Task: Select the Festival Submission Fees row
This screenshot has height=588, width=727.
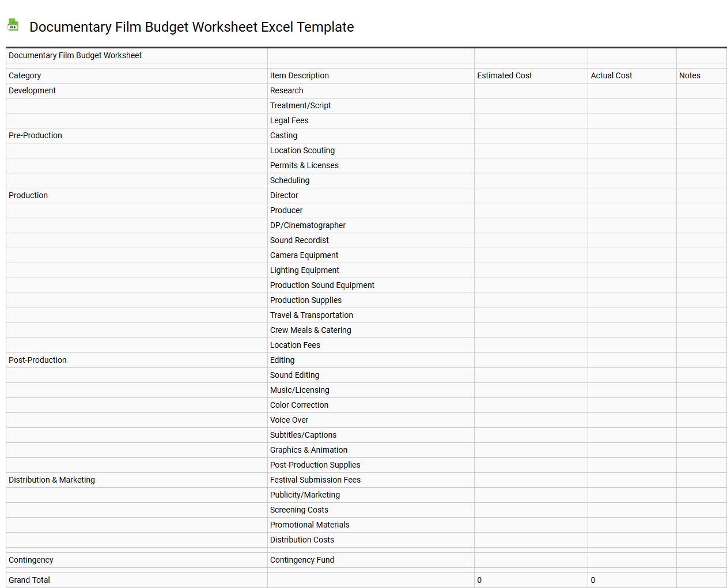Action: pos(315,480)
